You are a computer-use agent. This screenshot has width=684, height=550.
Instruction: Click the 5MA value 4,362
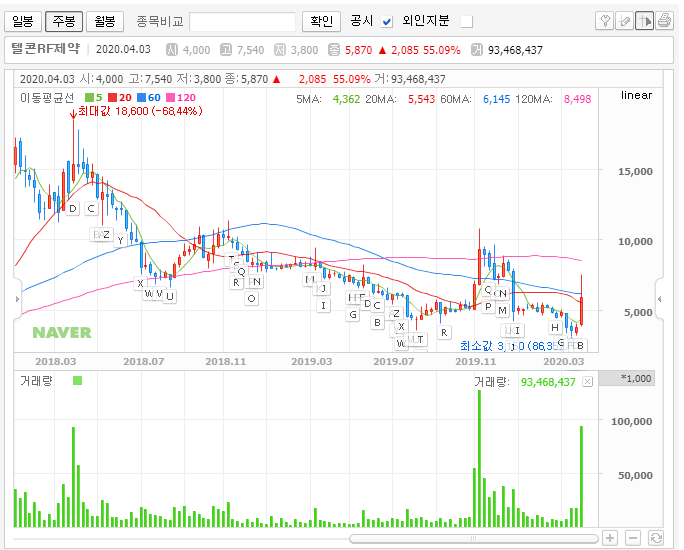(x=346, y=99)
